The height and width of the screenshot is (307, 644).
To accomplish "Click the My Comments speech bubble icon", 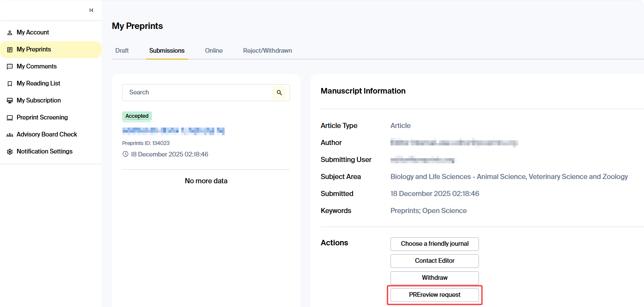I will [x=10, y=67].
